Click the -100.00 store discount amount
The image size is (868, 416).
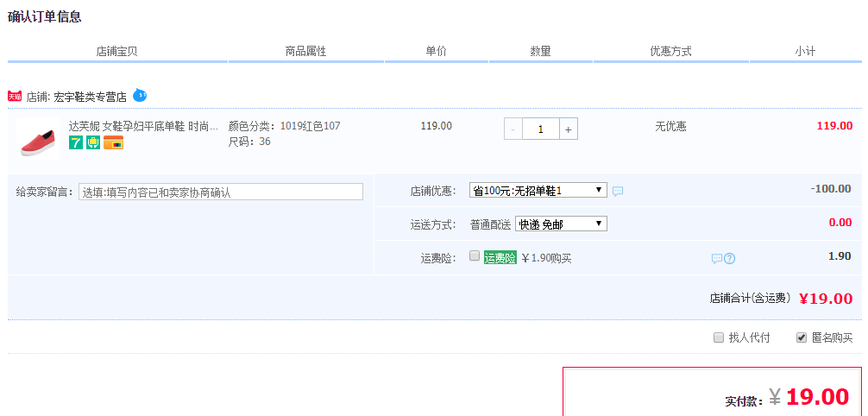[831, 189]
